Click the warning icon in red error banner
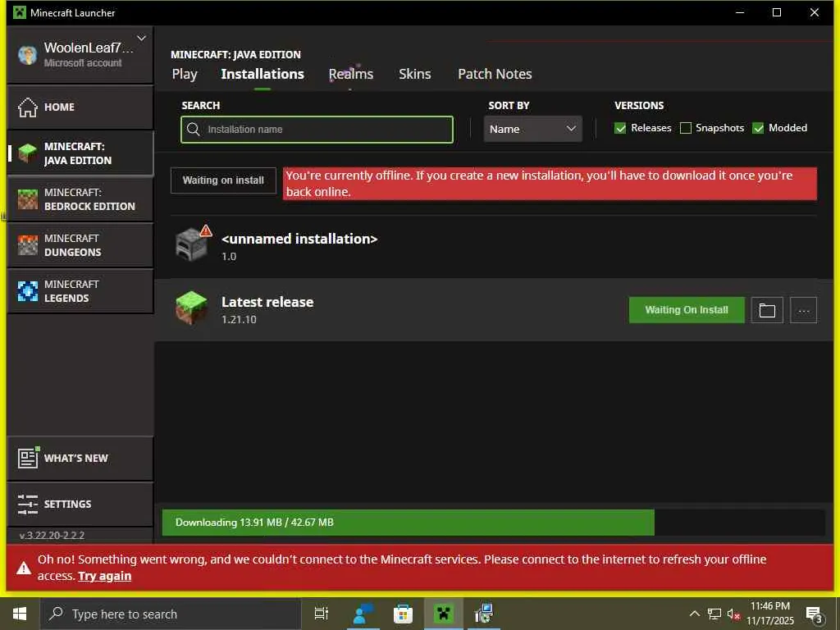Viewport: 840px width, 630px height. tap(24, 568)
